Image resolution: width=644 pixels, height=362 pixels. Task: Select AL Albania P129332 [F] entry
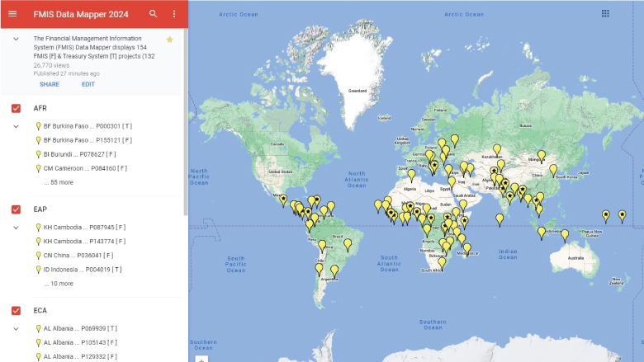[x=77, y=356]
